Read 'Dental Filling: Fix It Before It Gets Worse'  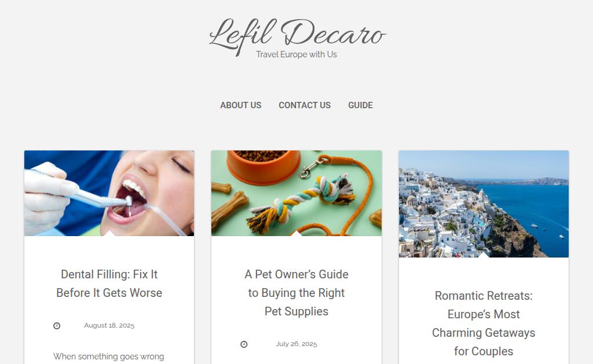[x=109, y=284]
